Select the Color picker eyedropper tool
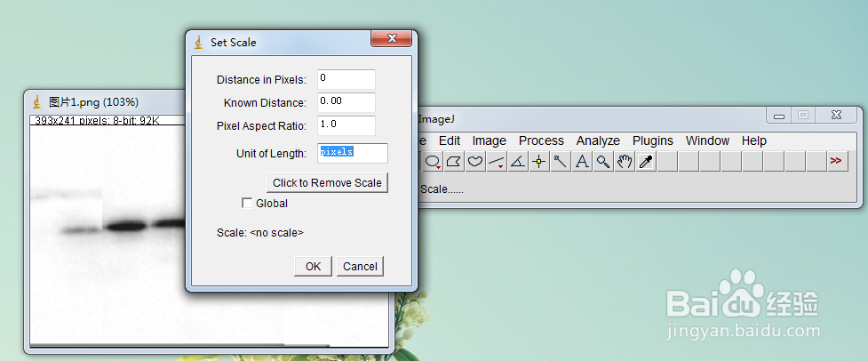This screenshot has width=868, height=361. 646,161
